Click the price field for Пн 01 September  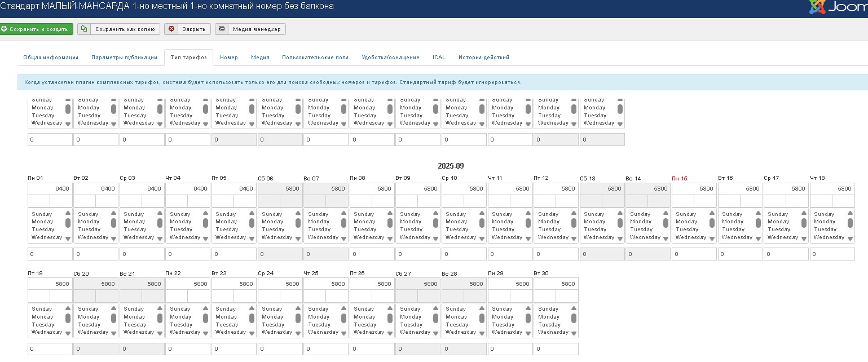point(50,189)
